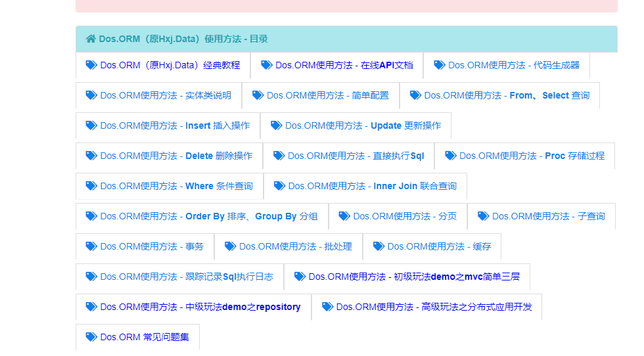Click tag icon beside 批处理 link

click(230, 246)
